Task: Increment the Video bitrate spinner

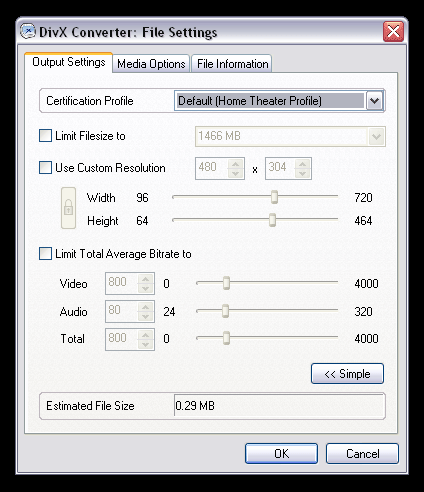Action: 146,279
